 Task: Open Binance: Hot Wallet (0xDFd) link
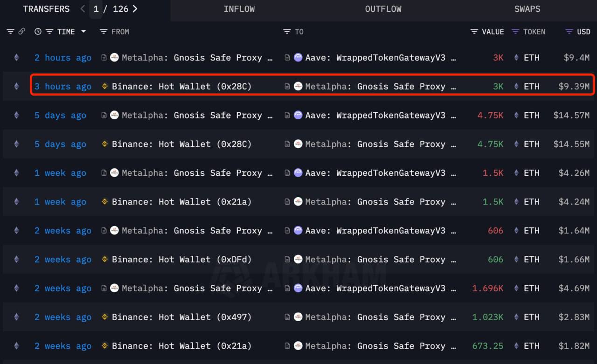[181, 260]
